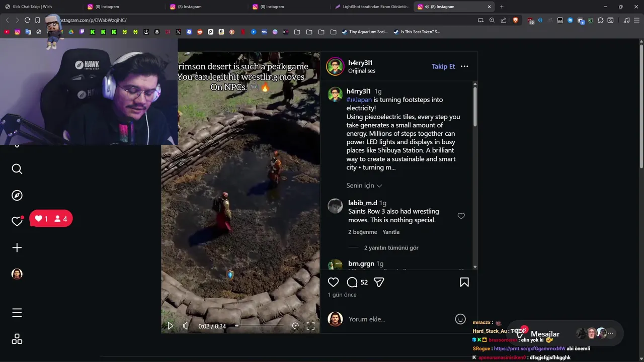Like labib_m.d's comment
The width and height of the screenshot is (644, 362).
[461, 216]
